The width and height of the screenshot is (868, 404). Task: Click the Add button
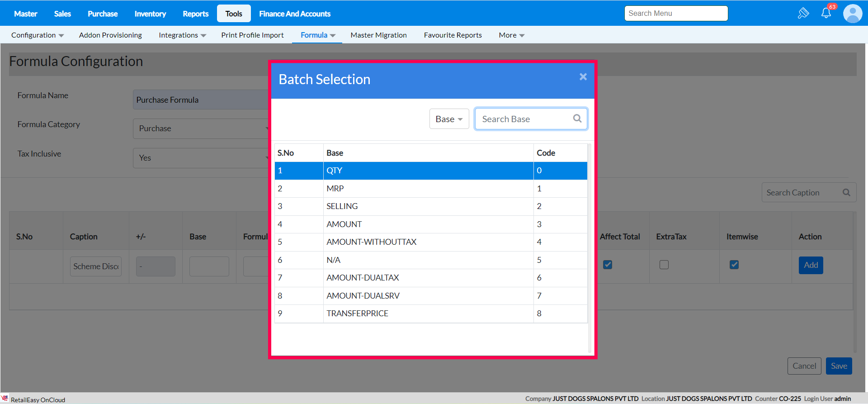811,265
